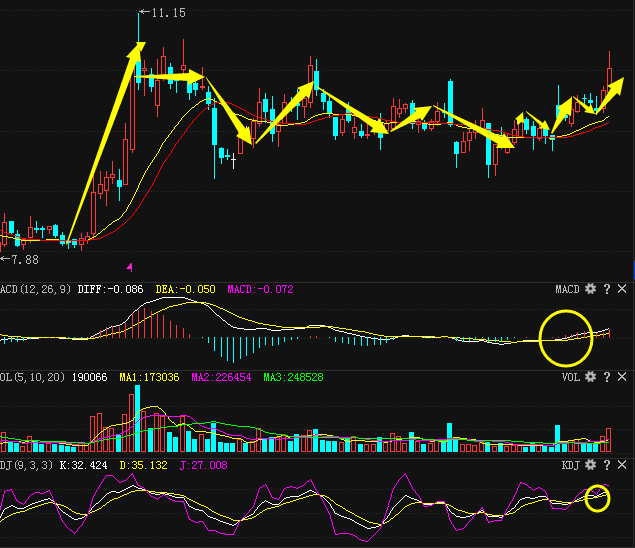The height and width of the screenshot is (548, 635).
Task: Select the volume value 190066
Action: tap(89, 377)
